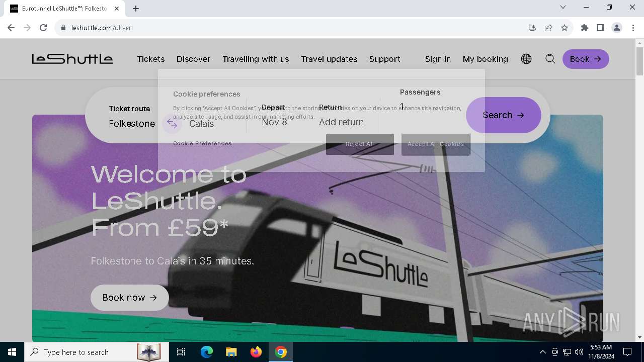Click the network icon in system tray
Viewport: 644px width, 362px height.
(567, 352)
